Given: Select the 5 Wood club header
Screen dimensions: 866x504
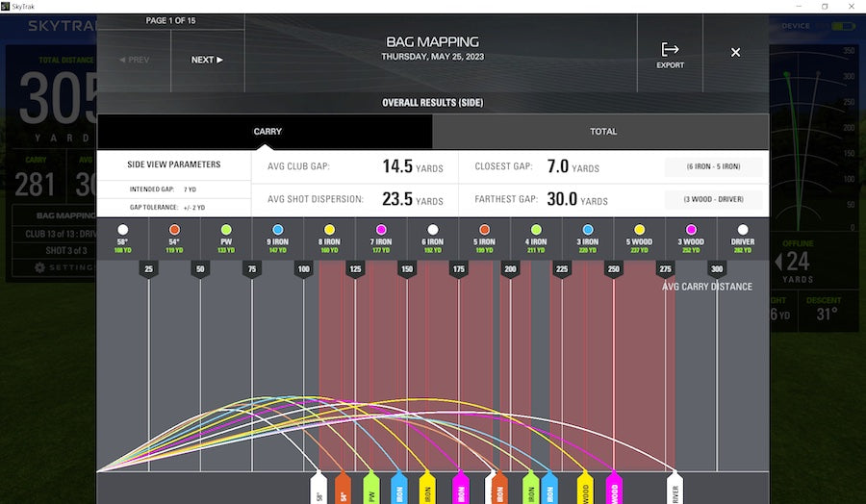Looking at the screenshot, I should [639, 237].
